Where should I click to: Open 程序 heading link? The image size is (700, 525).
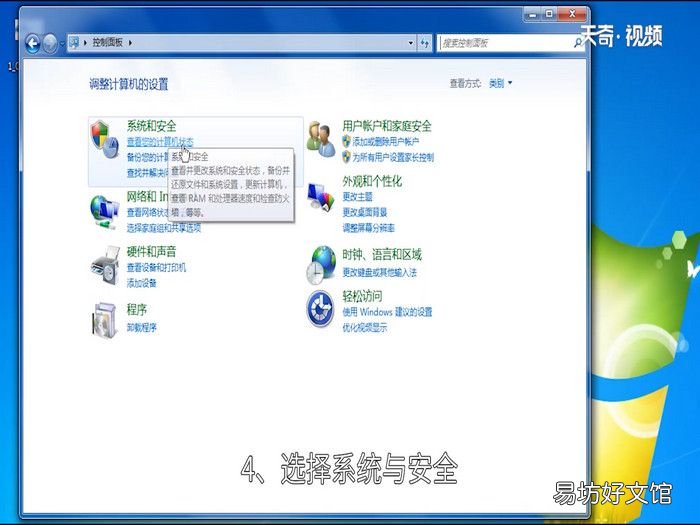pos(137,309)
